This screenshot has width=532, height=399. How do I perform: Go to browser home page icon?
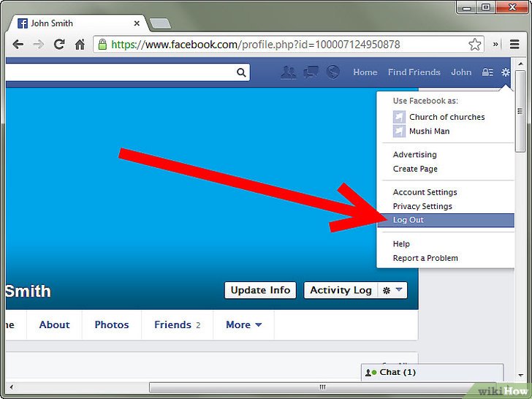[x=80, y=45]
